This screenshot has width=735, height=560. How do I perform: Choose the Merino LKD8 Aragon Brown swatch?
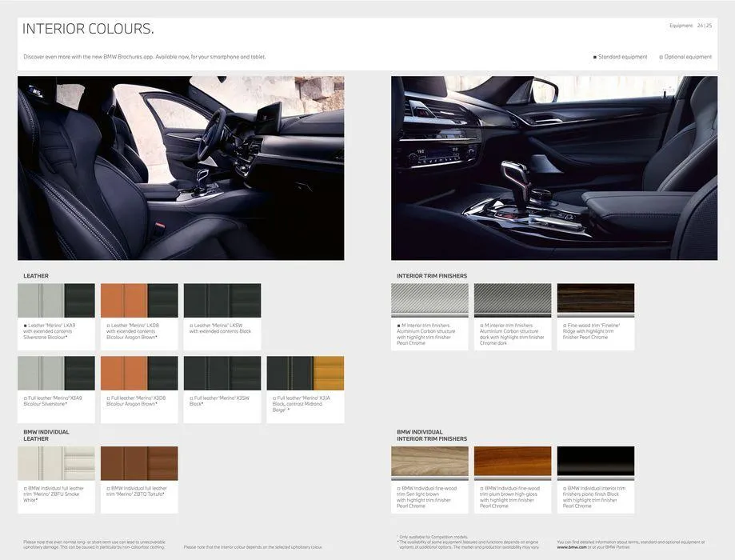point(139,301)
